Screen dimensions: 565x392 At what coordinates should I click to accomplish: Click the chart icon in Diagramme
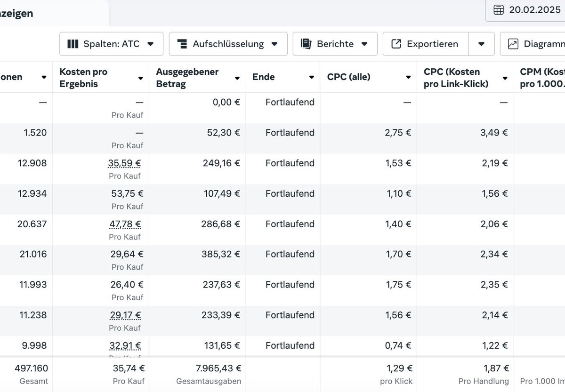pos(513,44)
